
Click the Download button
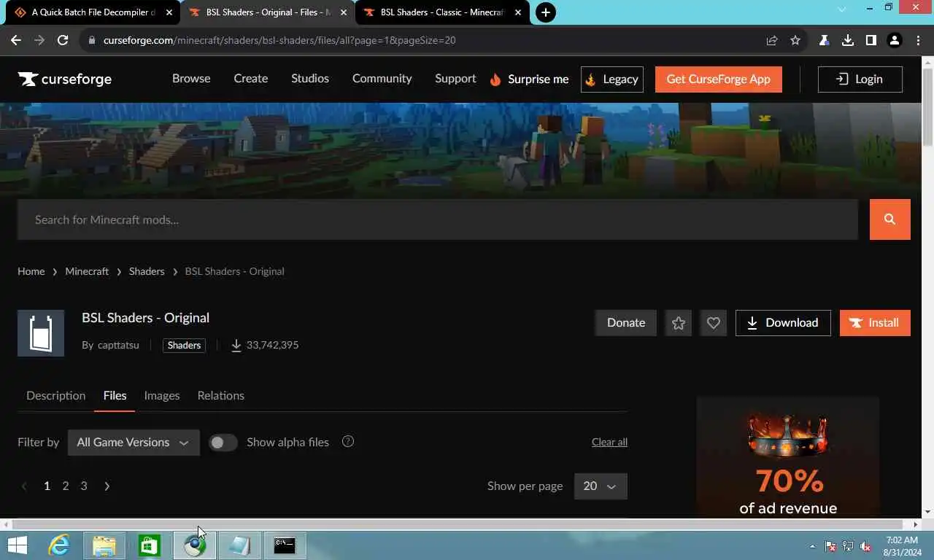783,323
